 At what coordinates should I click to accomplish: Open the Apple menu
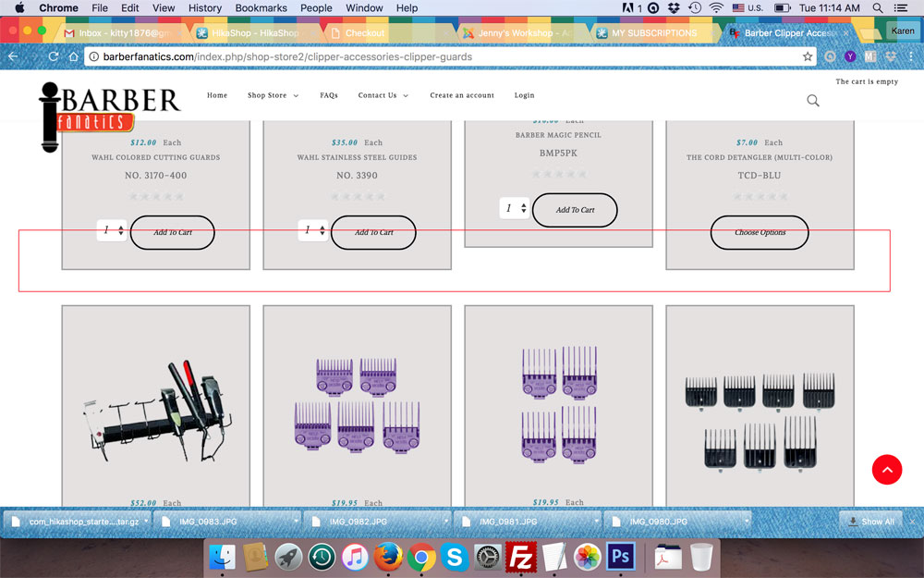click(19, 7)
